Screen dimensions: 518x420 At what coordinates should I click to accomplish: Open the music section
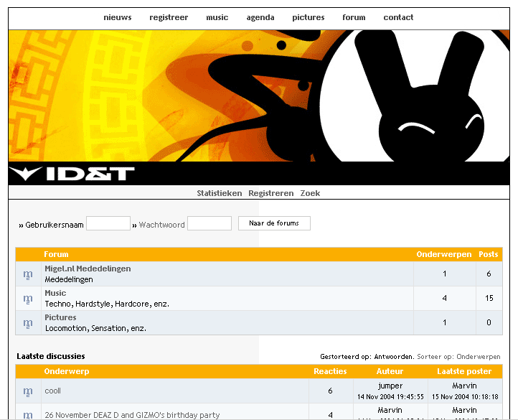pyautogui.click(x=217, y=17)
